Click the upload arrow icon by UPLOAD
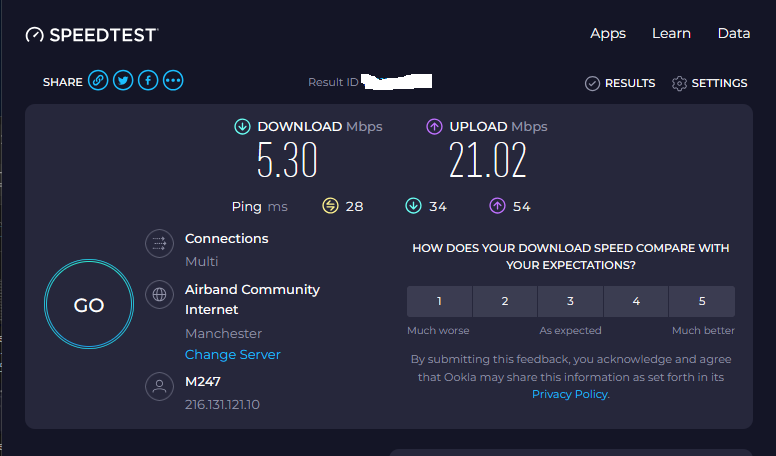This screenshot has width=776, height=456. (x=434, y=127)
